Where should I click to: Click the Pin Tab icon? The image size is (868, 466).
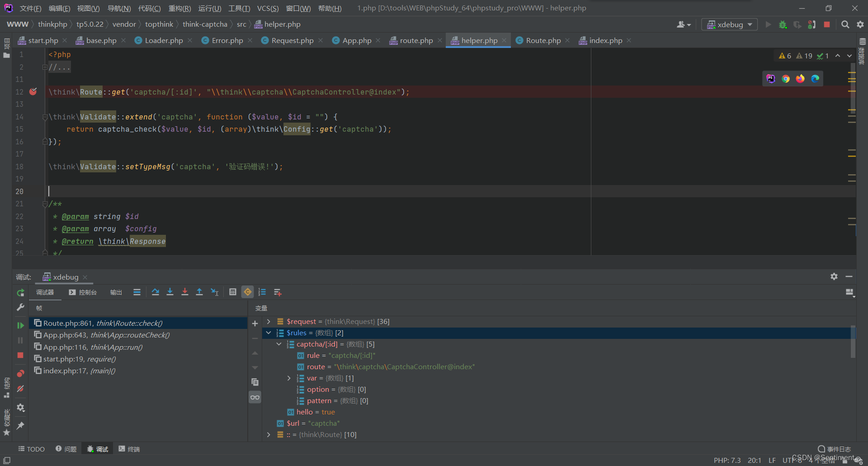[x=20, y=425]
